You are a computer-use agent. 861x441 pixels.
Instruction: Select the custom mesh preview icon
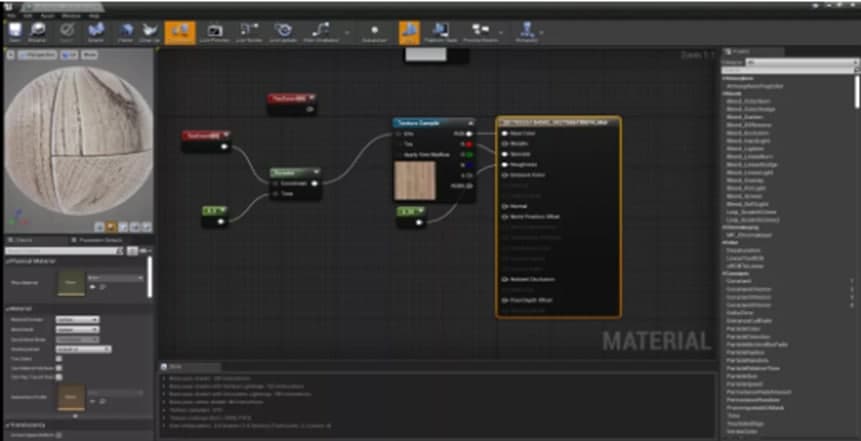pos(146,226)
